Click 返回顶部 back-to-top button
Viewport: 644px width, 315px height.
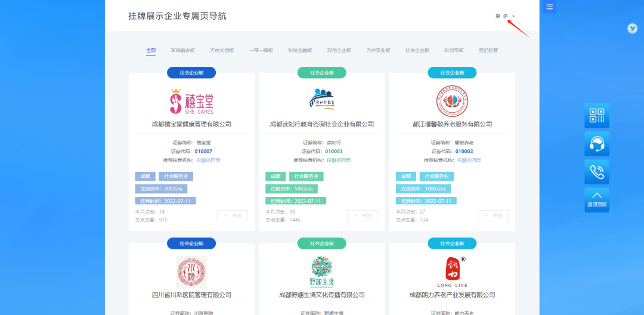coord(597,200)
